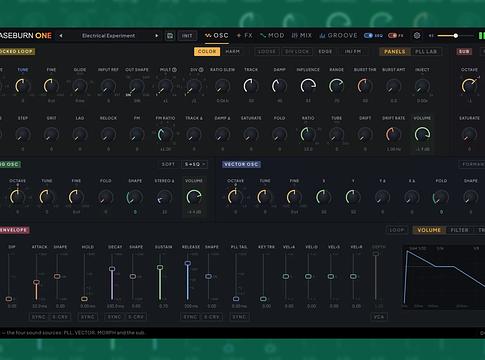The width and height of the screenshot is (485, 360).
Task: Click the INFLUENCE knob
Action: (308, 86)
